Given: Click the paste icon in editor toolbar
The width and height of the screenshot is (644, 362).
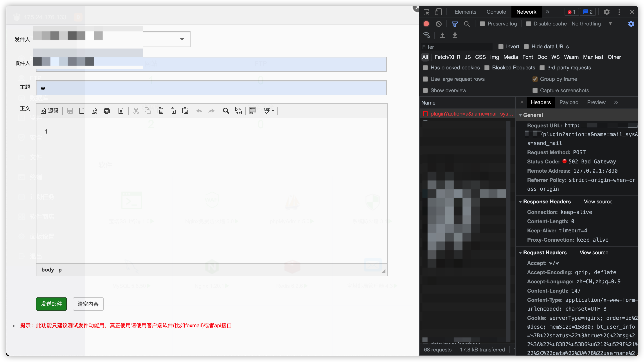Looking at the screenshot, I should pyautogui.click(x=160, y=110).
